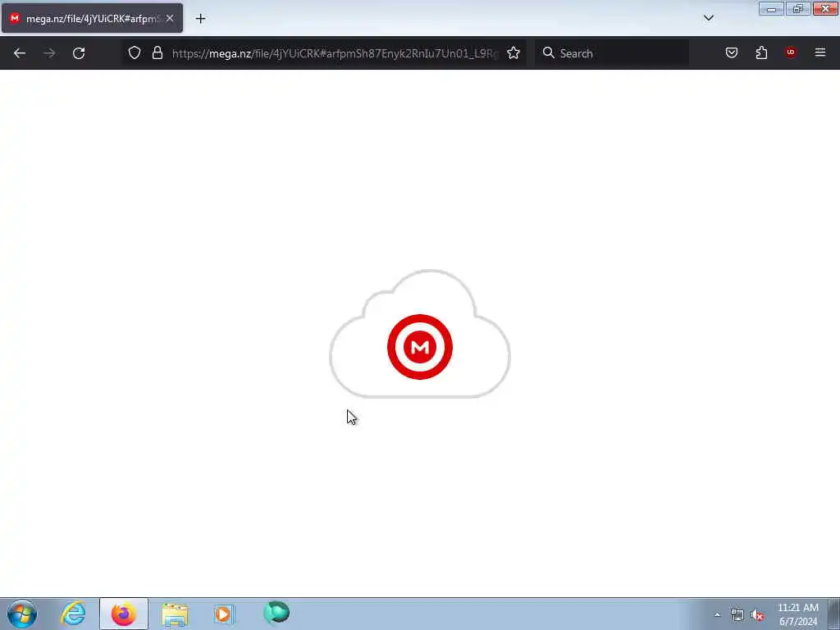Click the forward navigation arrow

(x=49, y=53)
